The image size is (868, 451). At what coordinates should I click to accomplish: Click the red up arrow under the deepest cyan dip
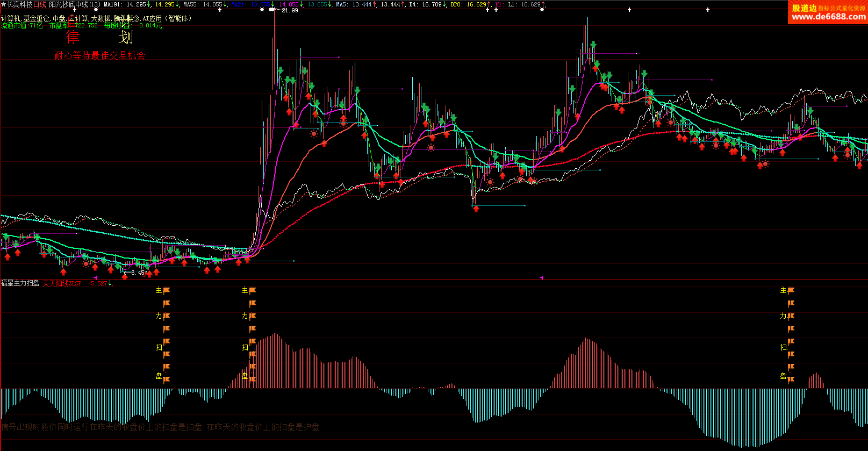coord(476,209)
